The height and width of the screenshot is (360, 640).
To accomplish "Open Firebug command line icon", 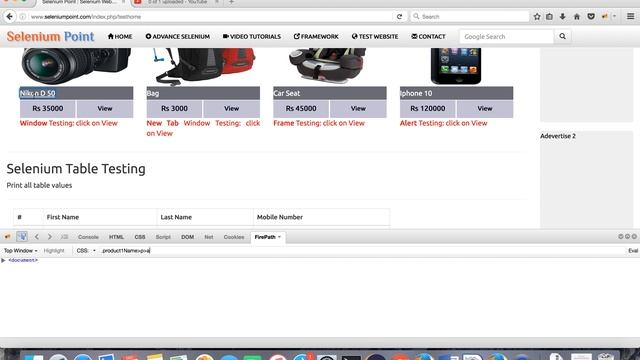I will 64,237.
